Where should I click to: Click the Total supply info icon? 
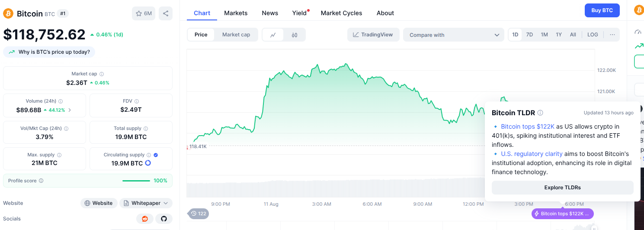(x=146, y=129)
